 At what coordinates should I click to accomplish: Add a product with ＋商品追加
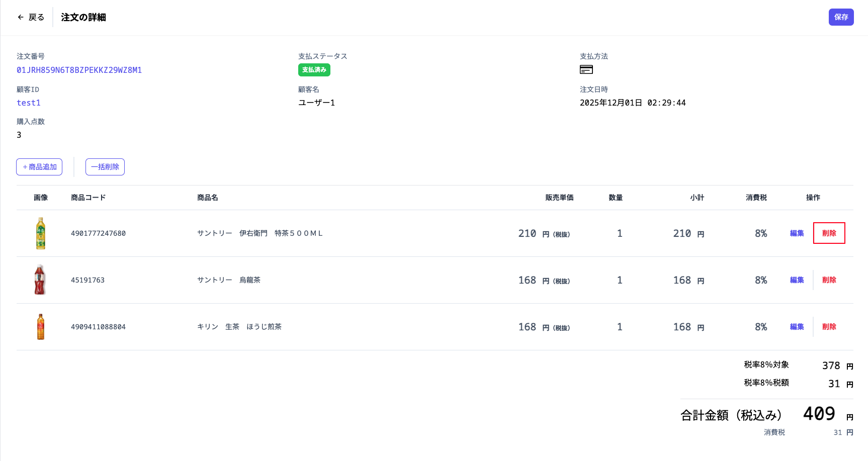(x=39, y=167)
